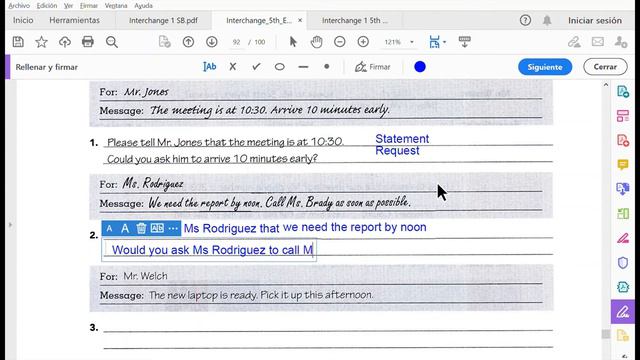Add to favorites with the star icon
This screenshot has width=640, height=360.
[x=41, y=42]
